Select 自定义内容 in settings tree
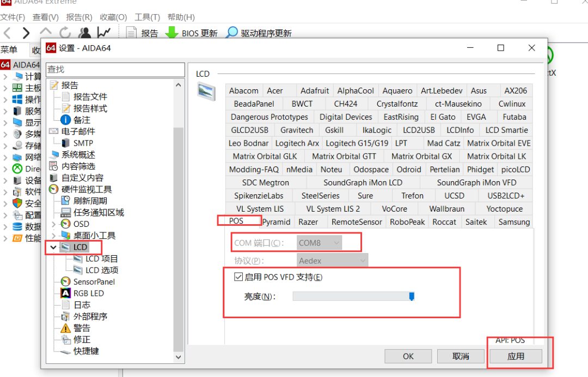 click(x=82, y=178)
